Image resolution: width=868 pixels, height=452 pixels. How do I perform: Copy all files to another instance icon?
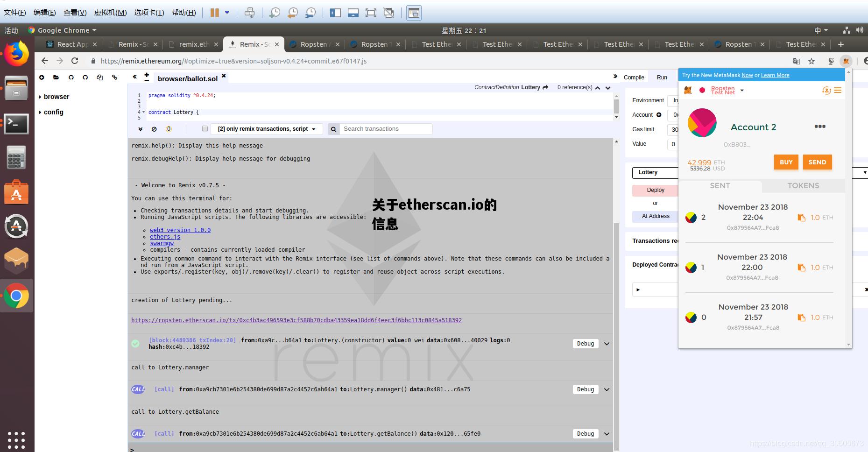99,78
